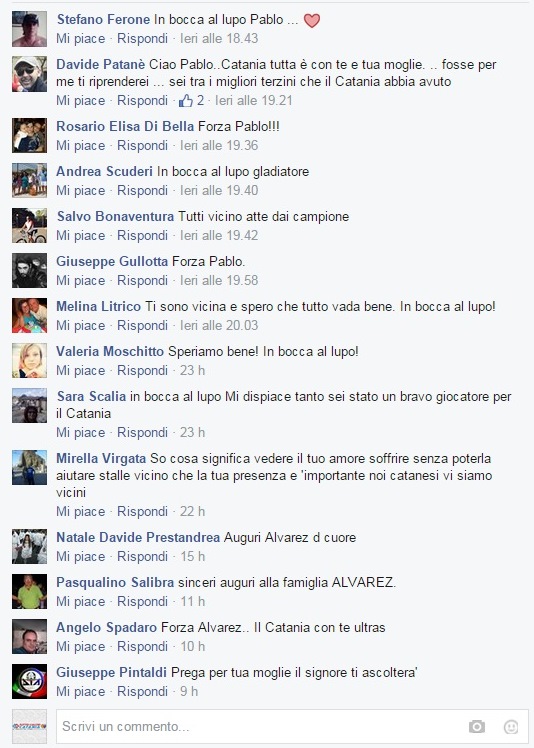Reply to Mirella Virgata's comment
Viewport: 534px width, 748px height.
[x=142, y=511]
